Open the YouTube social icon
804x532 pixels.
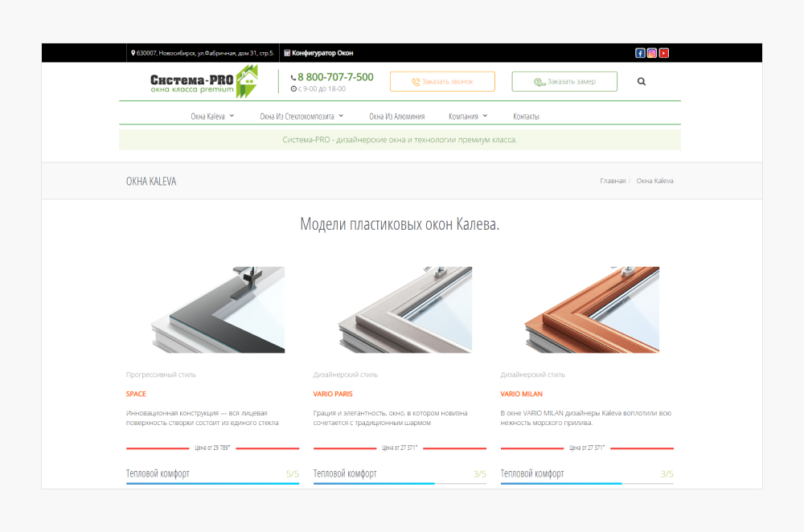(x=664, y=53)
